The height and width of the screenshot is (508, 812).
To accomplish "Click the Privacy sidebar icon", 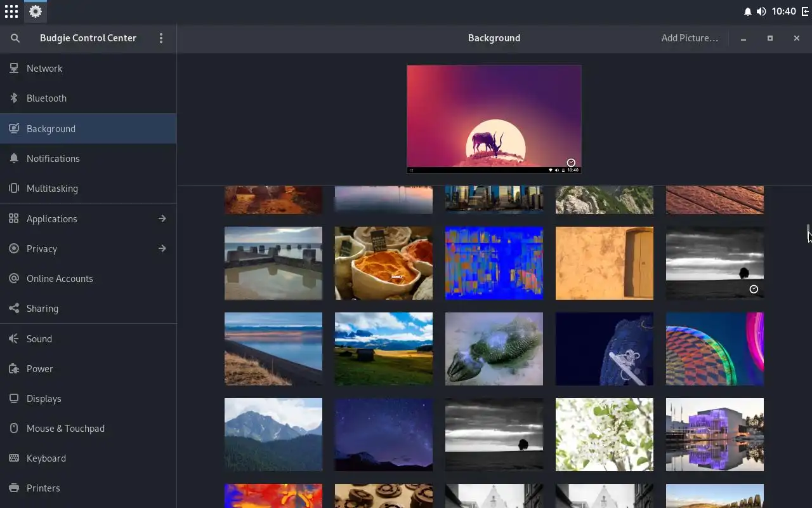I will pos(14,248).
